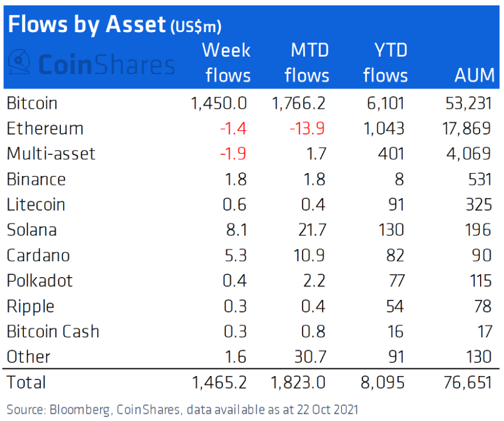Click Multi-asset's Week flows value -1.9
This screenshot has height=421, width=504.
tap(232, 154)
